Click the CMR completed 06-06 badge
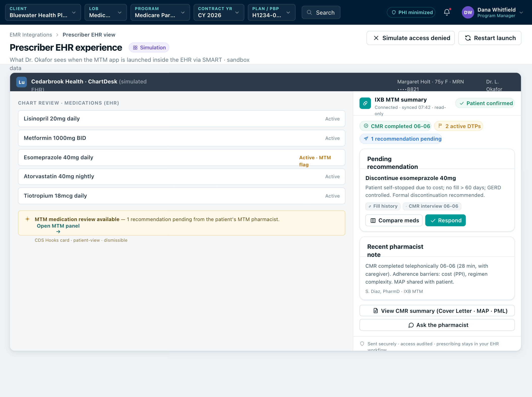Image resolution: width=532 pixels, height=397 pixels. [x=395, y=126]
